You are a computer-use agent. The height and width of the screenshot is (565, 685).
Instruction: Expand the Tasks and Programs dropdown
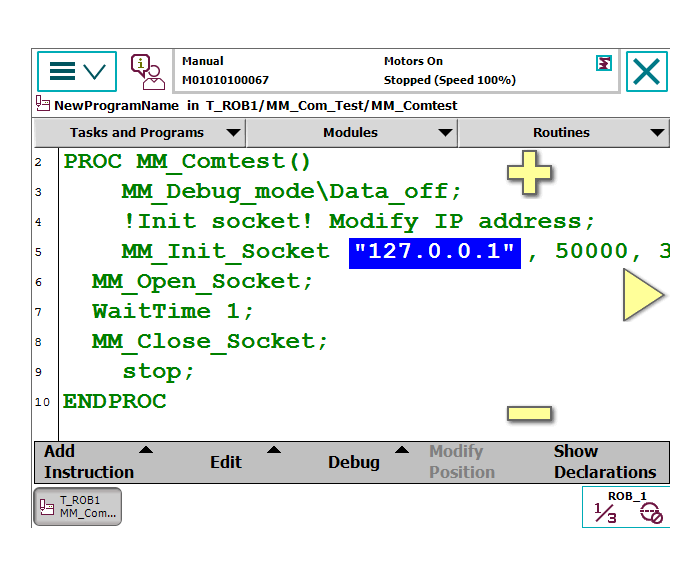139,133
